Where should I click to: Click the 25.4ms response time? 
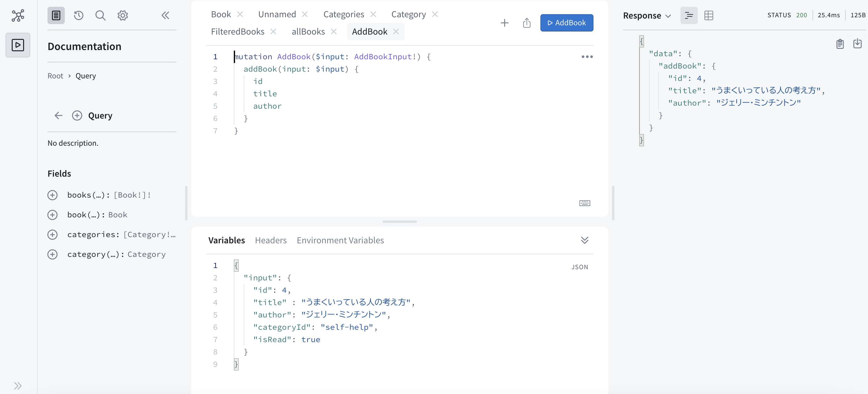[x=829, y=15]
